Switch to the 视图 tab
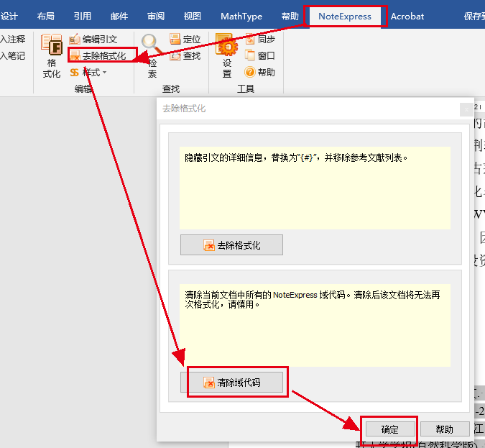Screen dimensions: 485x448 tap(193, 17)
